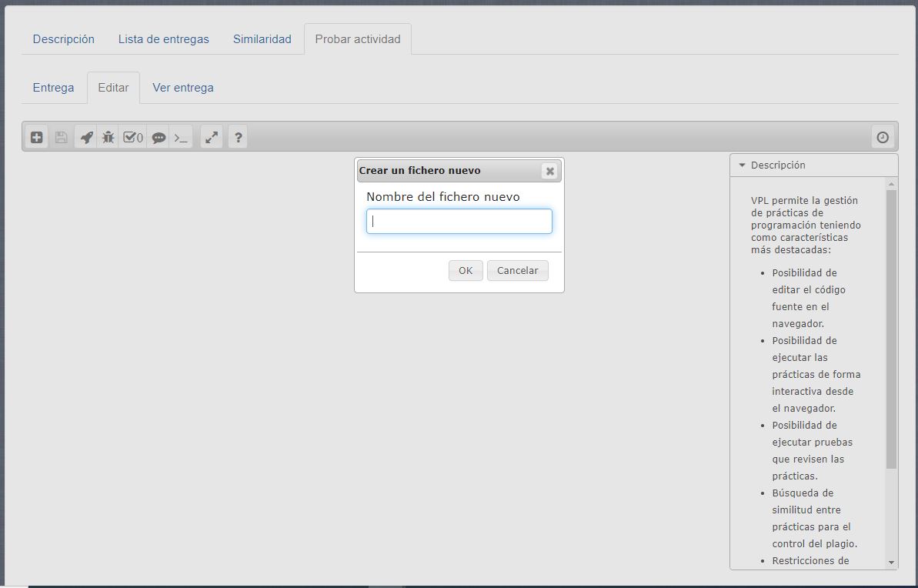Switch to the Descripción tab

63,39
